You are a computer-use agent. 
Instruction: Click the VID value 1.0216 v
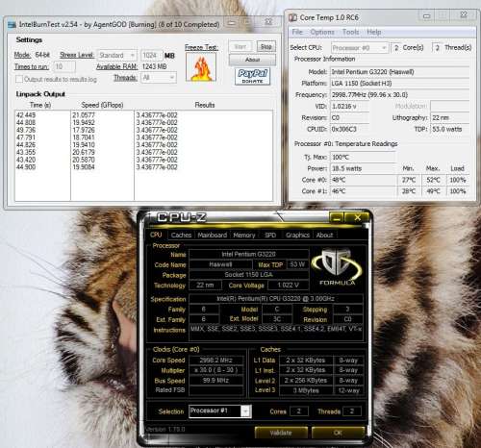349,107
